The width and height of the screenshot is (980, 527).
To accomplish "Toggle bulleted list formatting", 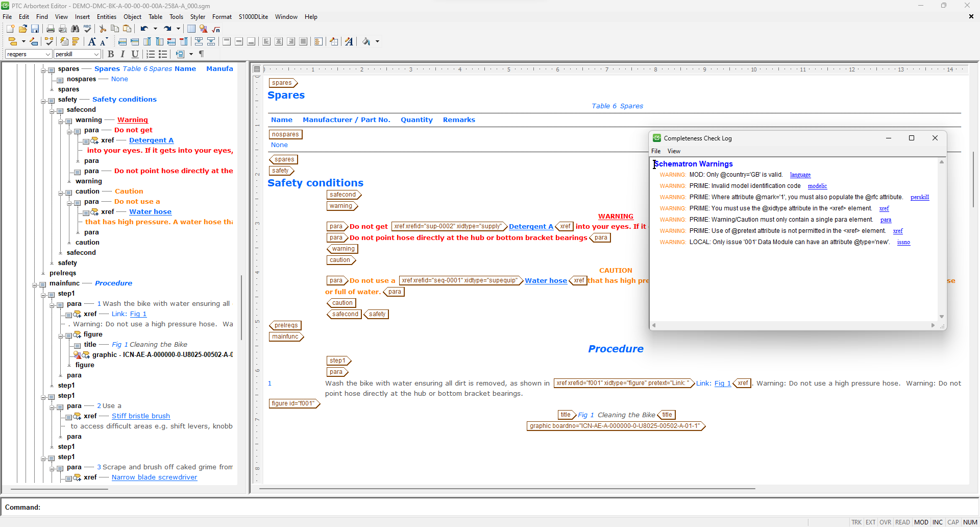I will [163, 54].
